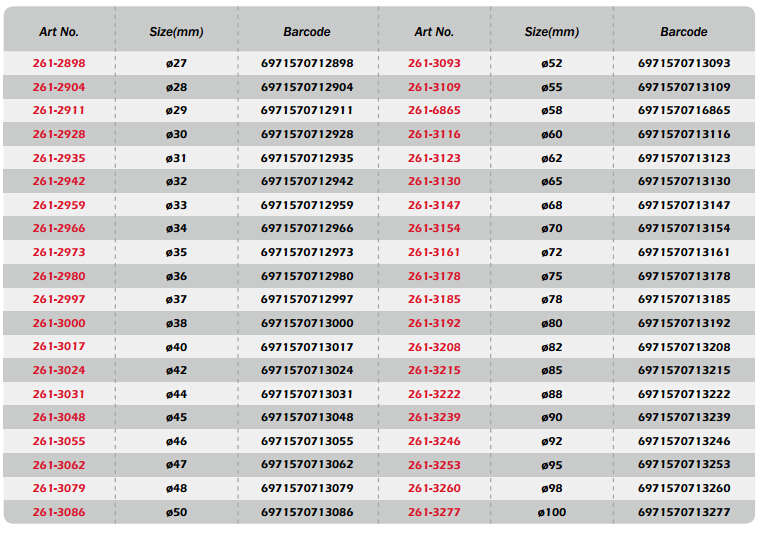Image resolution: width=762 pixels, height=533 pixels.
Task: Select the first Size(mm) column header
Action: [176, 32]
